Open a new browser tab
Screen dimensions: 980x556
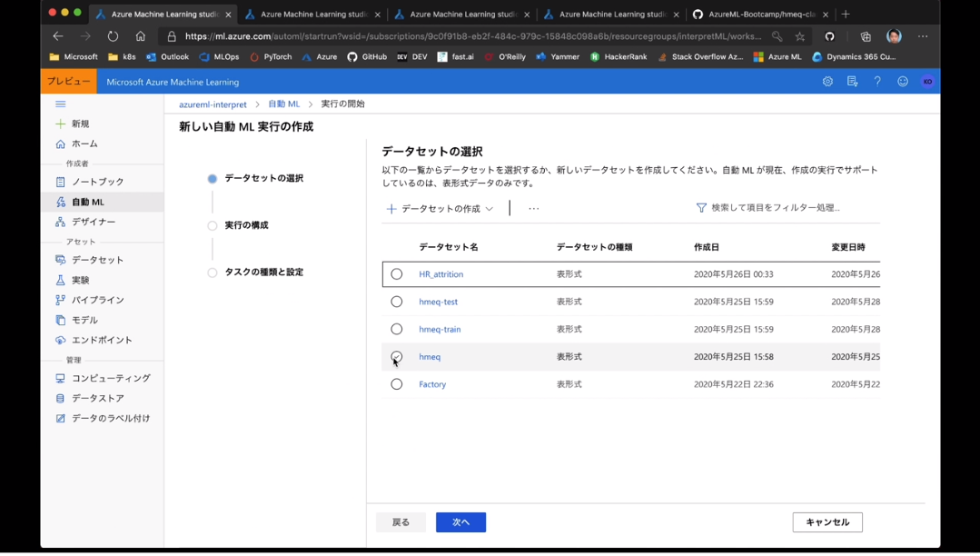click(x=846, y=14)
